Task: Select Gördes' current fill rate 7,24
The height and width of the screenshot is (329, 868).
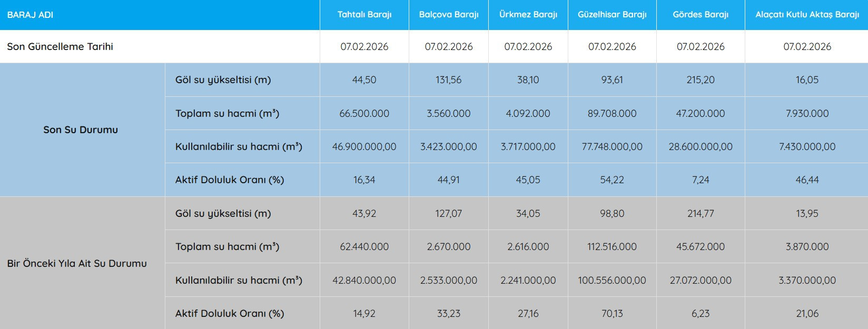Action: click(x=701, y=180)
